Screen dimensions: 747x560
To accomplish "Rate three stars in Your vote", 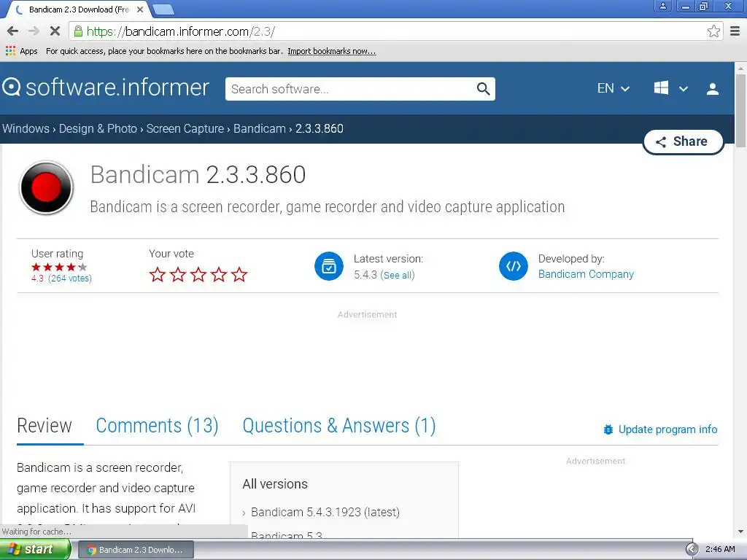I will [x=198, y=275].
